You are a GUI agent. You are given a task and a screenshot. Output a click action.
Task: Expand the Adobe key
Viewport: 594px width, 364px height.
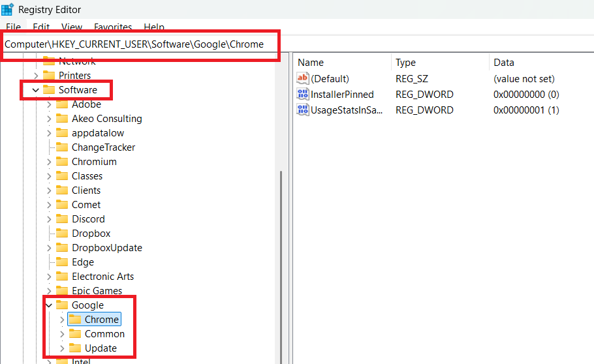pyautogui.click(x=49, y=104)
